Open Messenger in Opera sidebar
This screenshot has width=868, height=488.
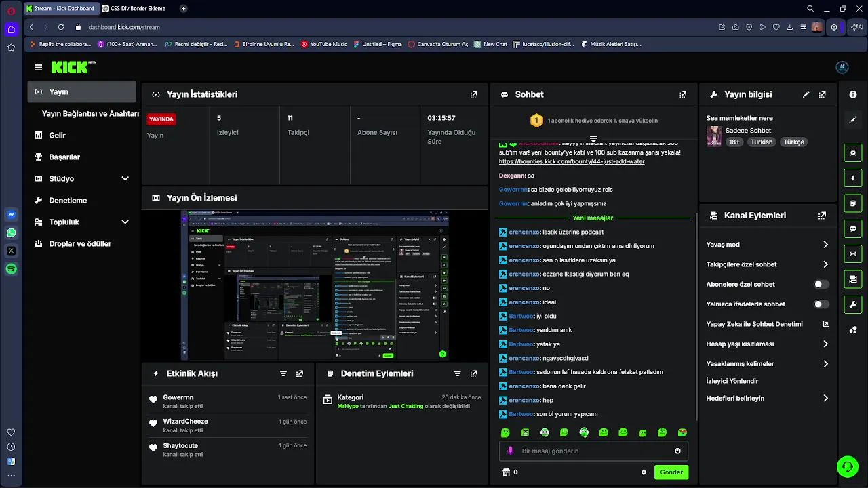(11, 215)
